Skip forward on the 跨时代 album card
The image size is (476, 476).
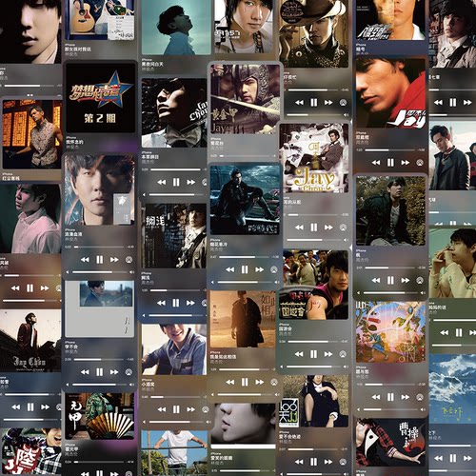259,269
